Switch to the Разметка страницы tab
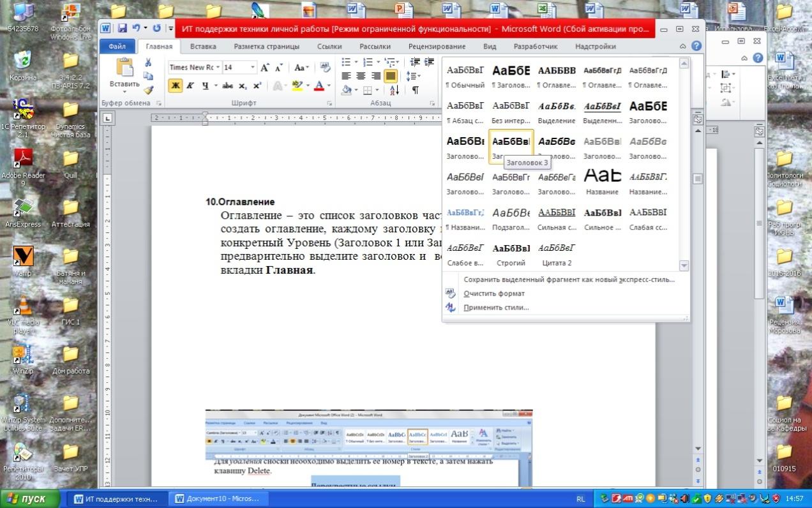Image resolution: width=812 pixels, height=508 pixels. pos(266,47)
